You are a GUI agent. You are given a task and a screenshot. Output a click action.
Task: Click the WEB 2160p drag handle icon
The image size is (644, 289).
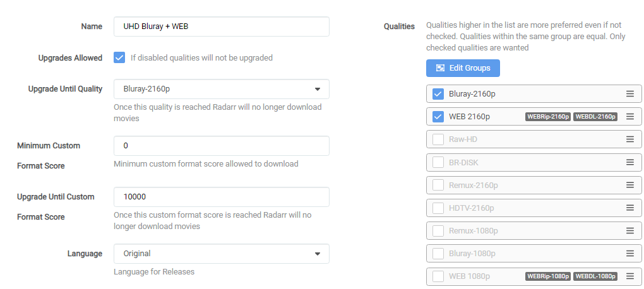coord(629,117)
